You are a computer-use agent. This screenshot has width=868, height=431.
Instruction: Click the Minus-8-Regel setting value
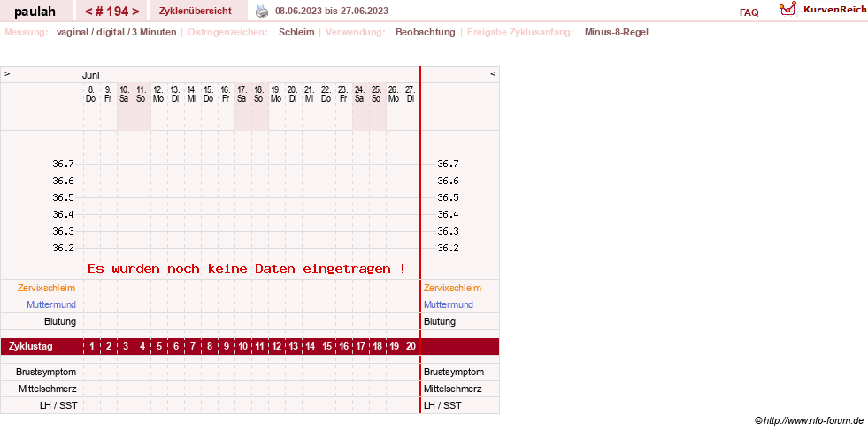pyautogui.click(x=616, y=32)
